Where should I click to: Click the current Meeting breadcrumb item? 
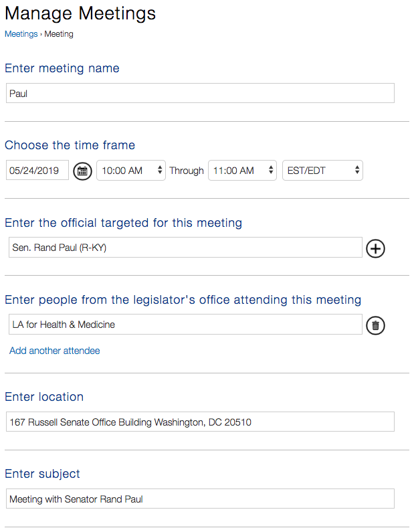point(59,34)
